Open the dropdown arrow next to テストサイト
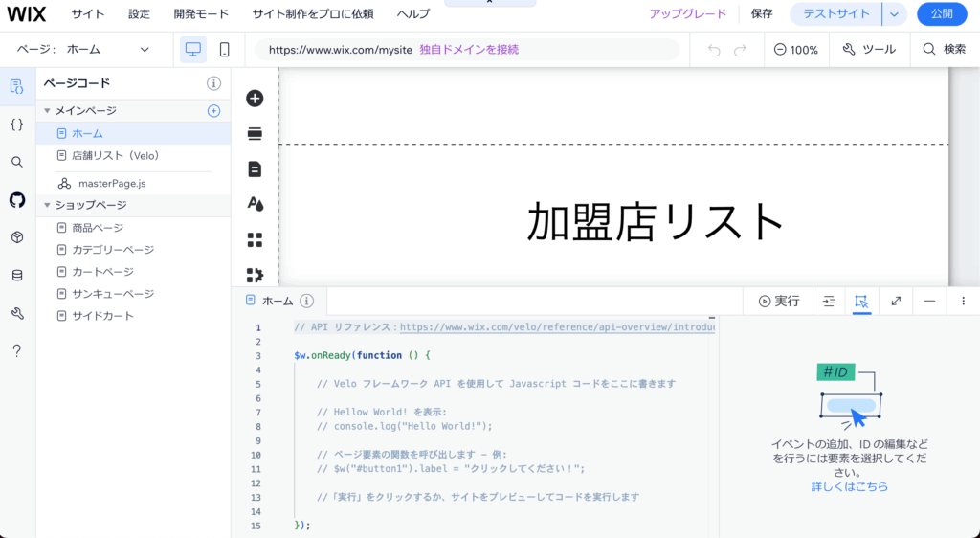This screenshot has width=980, height=538. pyautogui.click(x=895, y=13)
